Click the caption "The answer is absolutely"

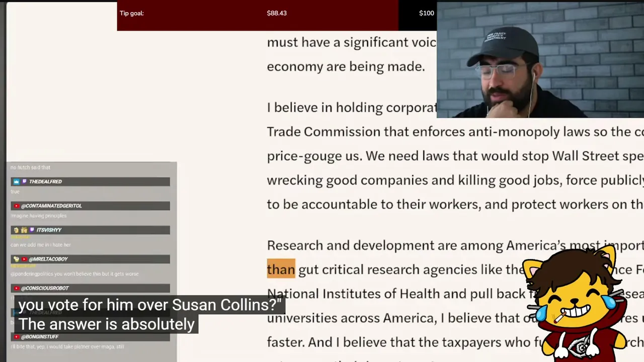[x=107, y=324]
